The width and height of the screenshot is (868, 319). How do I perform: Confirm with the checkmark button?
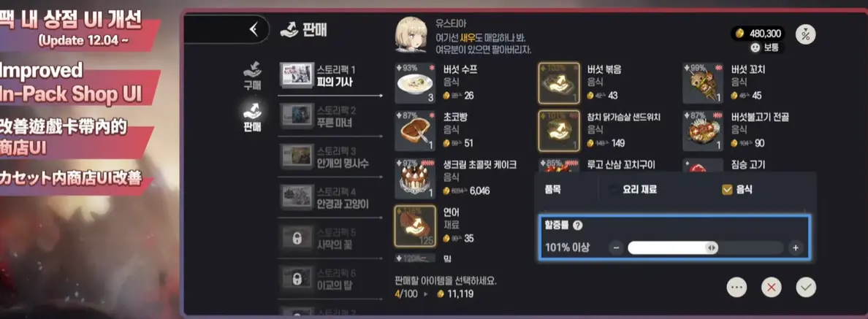click(806, 288)
